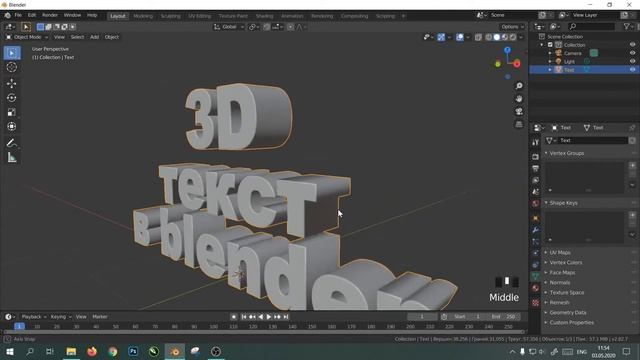Image resolution: width=640 pixels, height=360 pixels.
Task: Open the World properties tab
Action: (536, 204)
